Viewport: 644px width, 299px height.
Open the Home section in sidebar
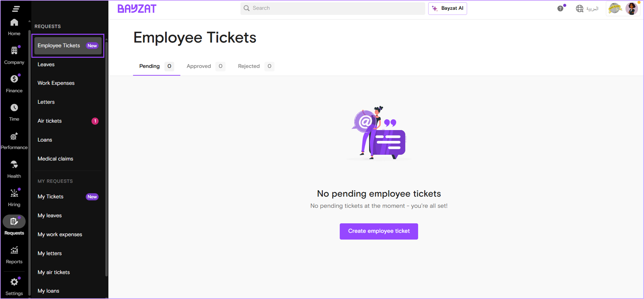coord(14,27)
